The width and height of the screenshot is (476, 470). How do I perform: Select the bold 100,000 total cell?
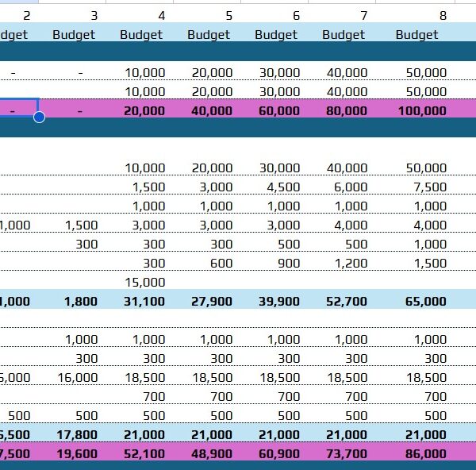click(422, 110)
